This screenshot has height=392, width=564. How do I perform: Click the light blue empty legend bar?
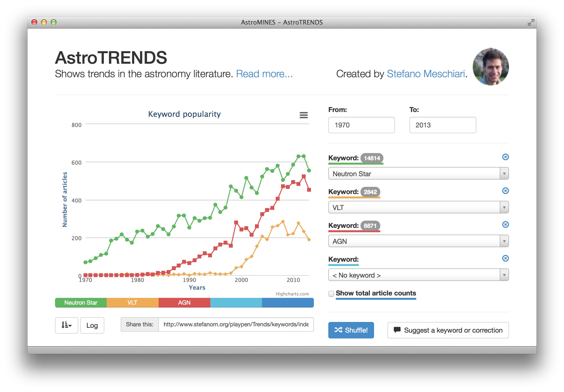[236, 303]
